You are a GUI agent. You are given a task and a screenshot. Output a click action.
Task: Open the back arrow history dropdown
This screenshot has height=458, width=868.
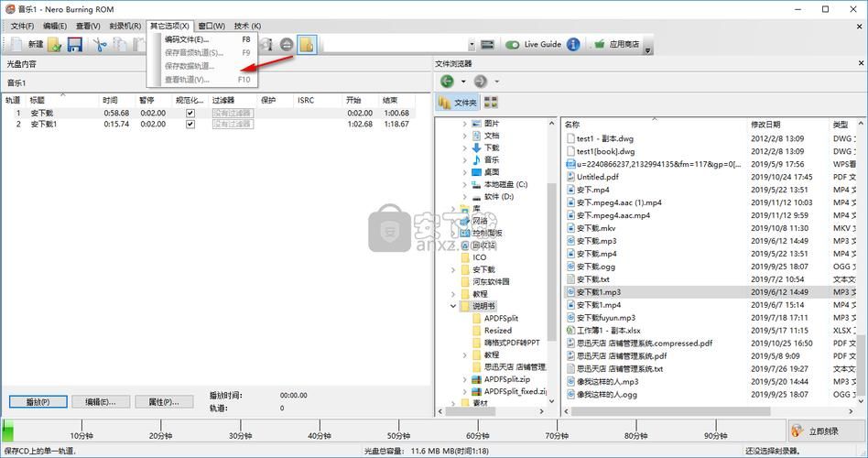click(463, 82)
